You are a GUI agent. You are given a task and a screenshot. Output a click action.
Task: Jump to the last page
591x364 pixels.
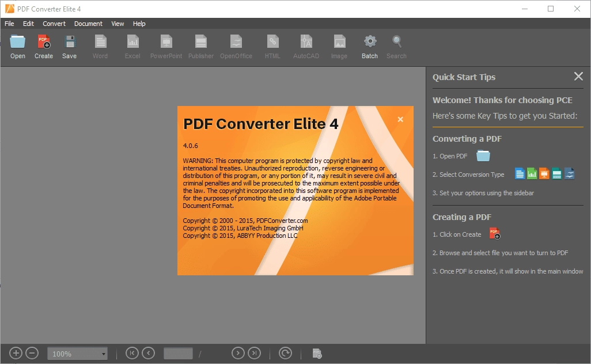tap(255, 353)
